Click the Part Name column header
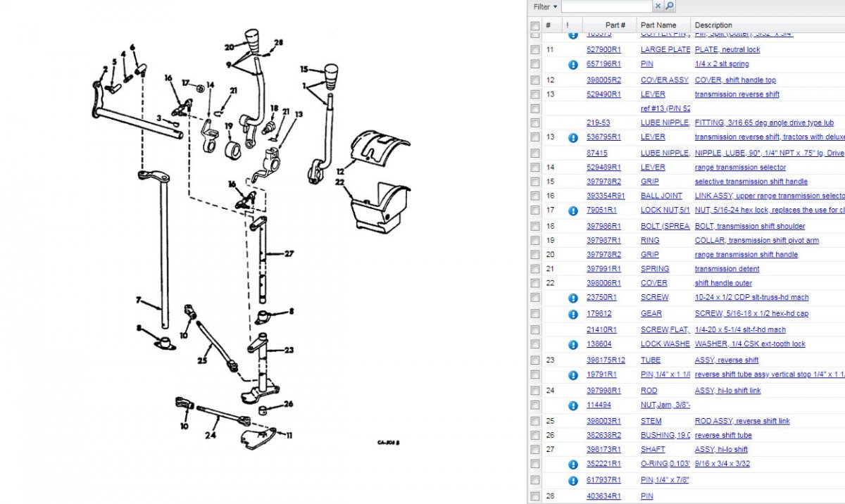Screen dimensions: 845x504 (658, 25)
